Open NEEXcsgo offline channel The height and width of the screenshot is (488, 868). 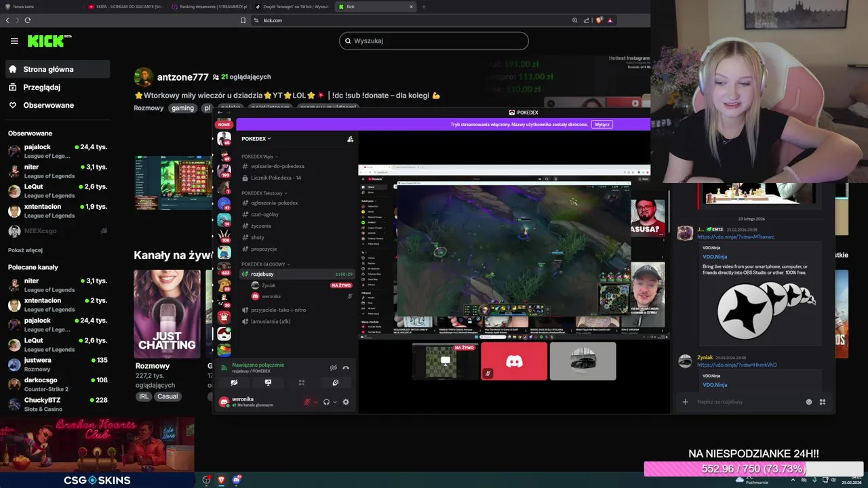click(58, 231)
